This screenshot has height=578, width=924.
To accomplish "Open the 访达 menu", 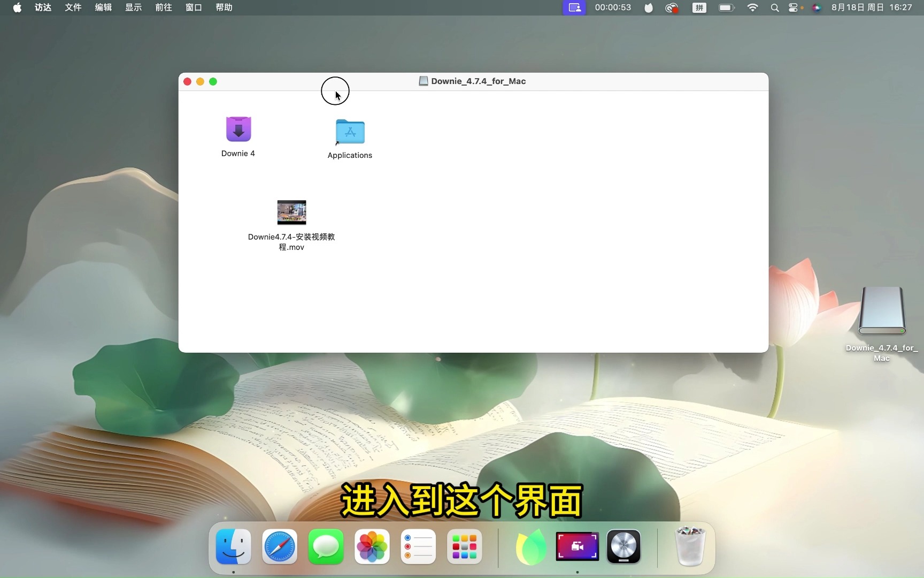I will pyautogui.click(x=43, y=7).
